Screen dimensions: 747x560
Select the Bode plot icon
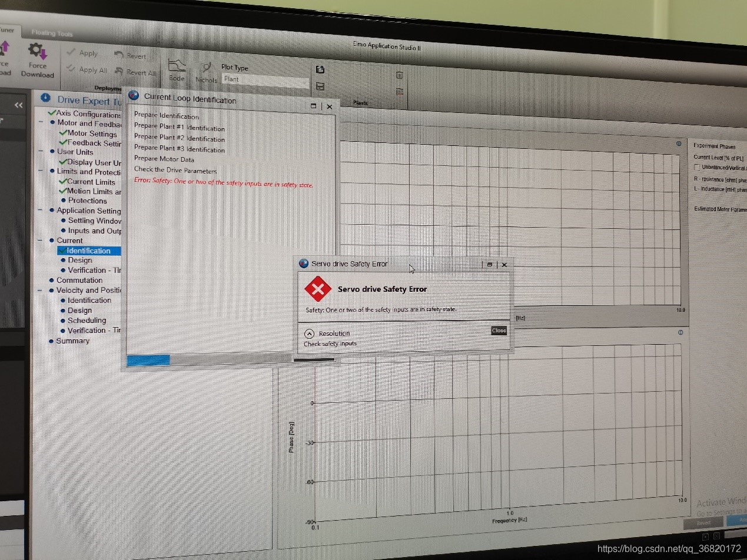(x=177, y=65)
